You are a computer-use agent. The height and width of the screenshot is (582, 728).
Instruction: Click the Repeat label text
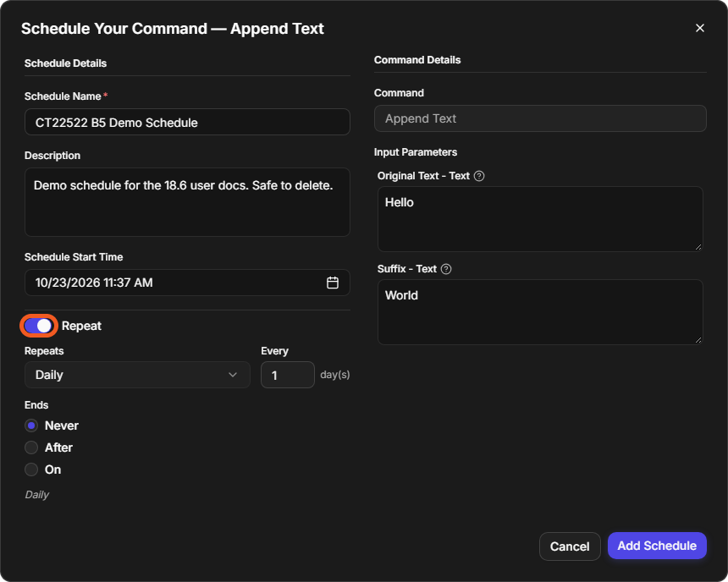point(81,326)
